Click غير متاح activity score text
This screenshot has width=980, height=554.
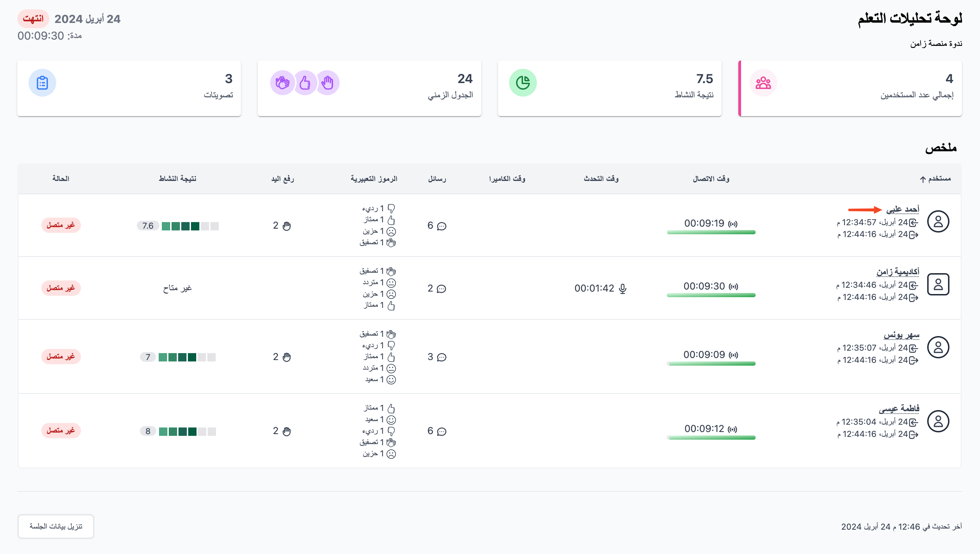click(x=177, y=288)
